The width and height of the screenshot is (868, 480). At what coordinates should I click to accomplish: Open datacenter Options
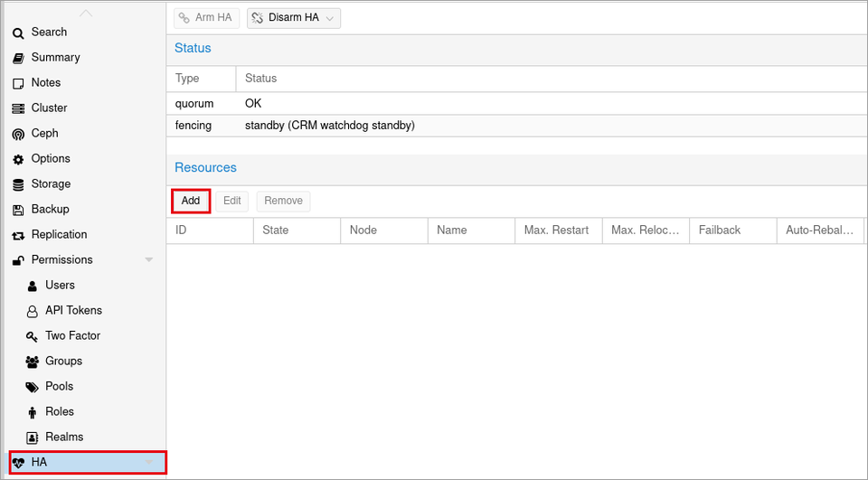pyautogui.click(x=85, y=159)
